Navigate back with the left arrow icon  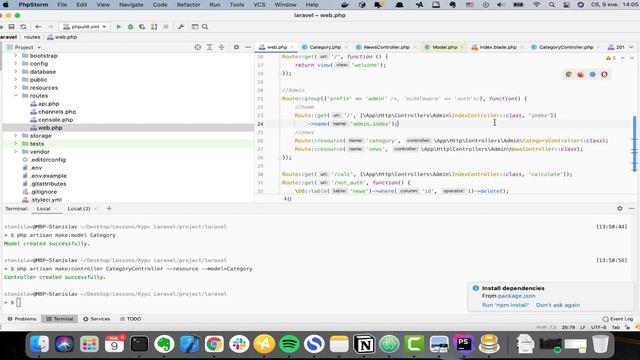click(x=38, y=27)
